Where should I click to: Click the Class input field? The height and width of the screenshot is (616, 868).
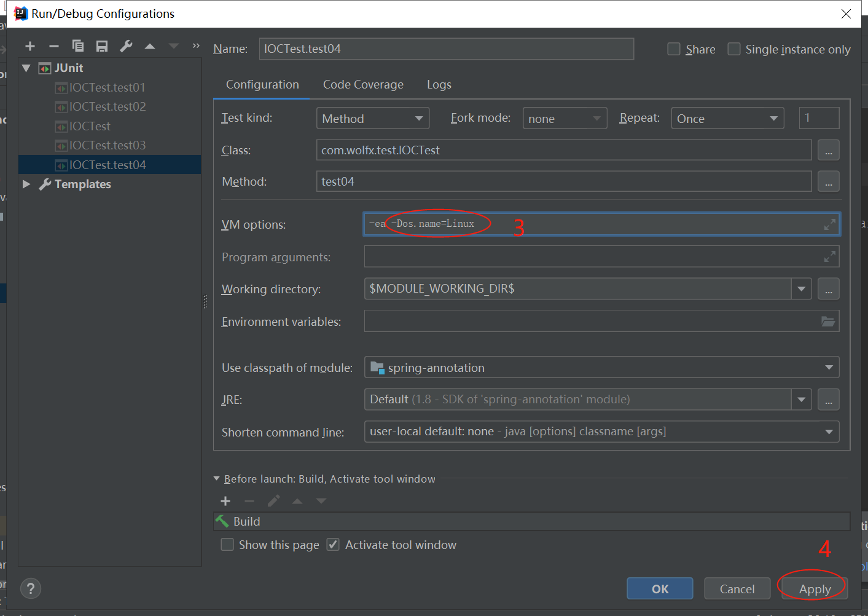click(x=564, y=150)
